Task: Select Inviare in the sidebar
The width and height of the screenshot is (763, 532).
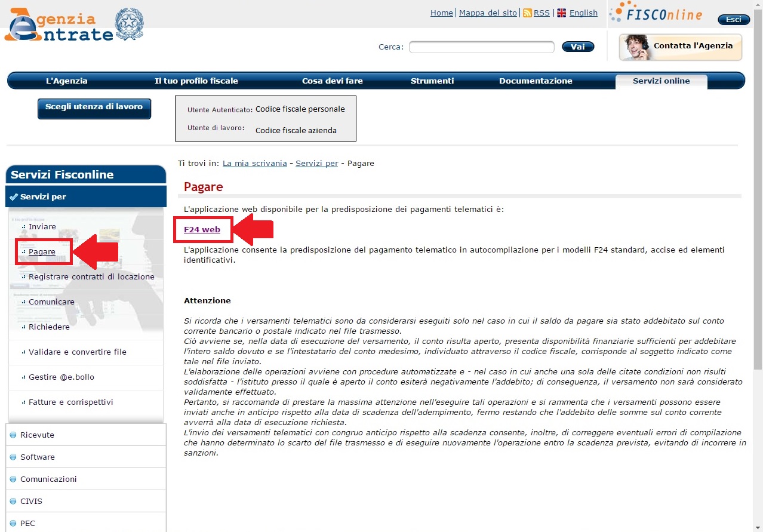Action: coord(42,226)
